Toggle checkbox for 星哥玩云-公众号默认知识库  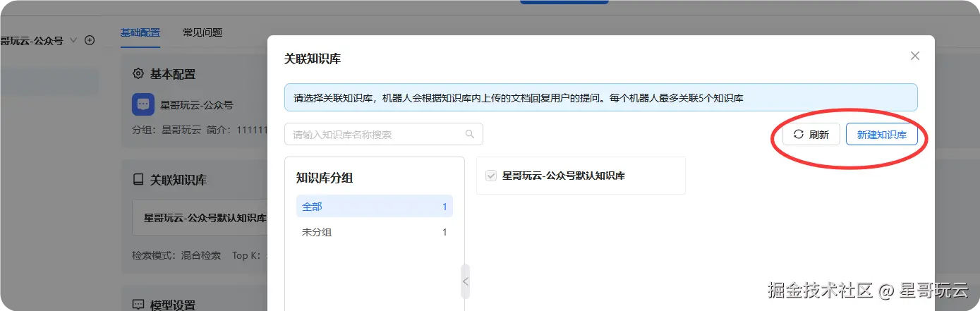tap(492, 176)
